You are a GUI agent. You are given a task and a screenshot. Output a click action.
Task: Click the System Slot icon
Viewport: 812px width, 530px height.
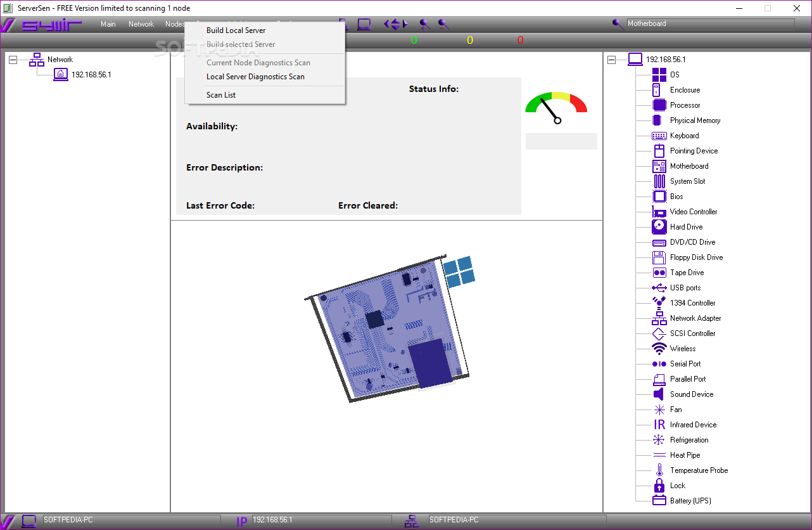tap(659, 181)
